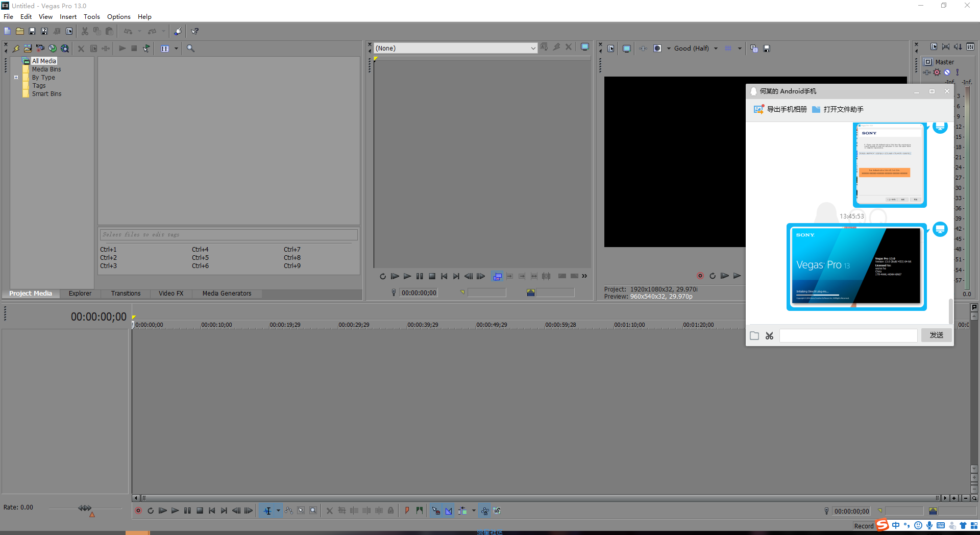Select the Zoom Edit tool in timeline toolbar
The image size is (980, 535).
pyautogui.click(x=313, y=510)
